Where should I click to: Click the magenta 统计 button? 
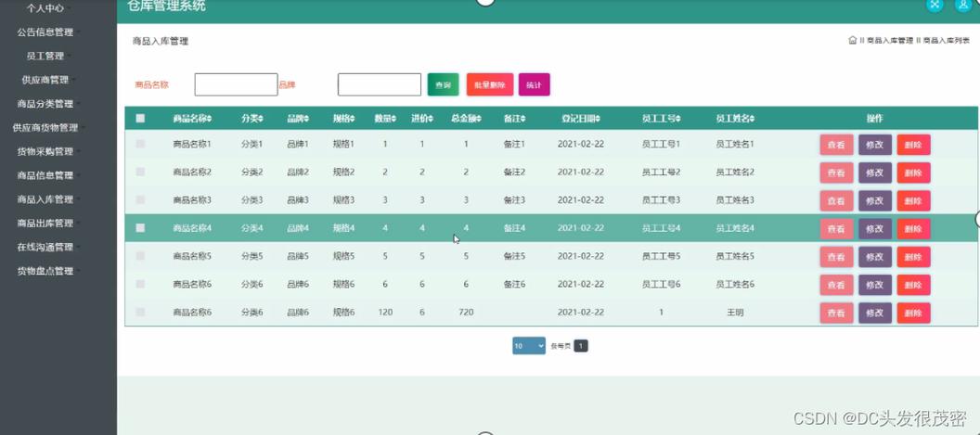[x=535, y=84]
